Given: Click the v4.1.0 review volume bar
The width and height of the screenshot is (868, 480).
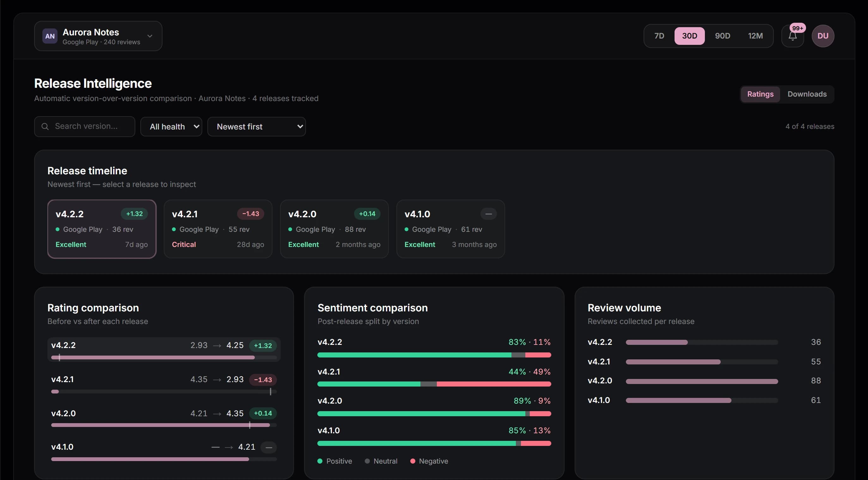Looking at the screenshot, I should point(702,400).
